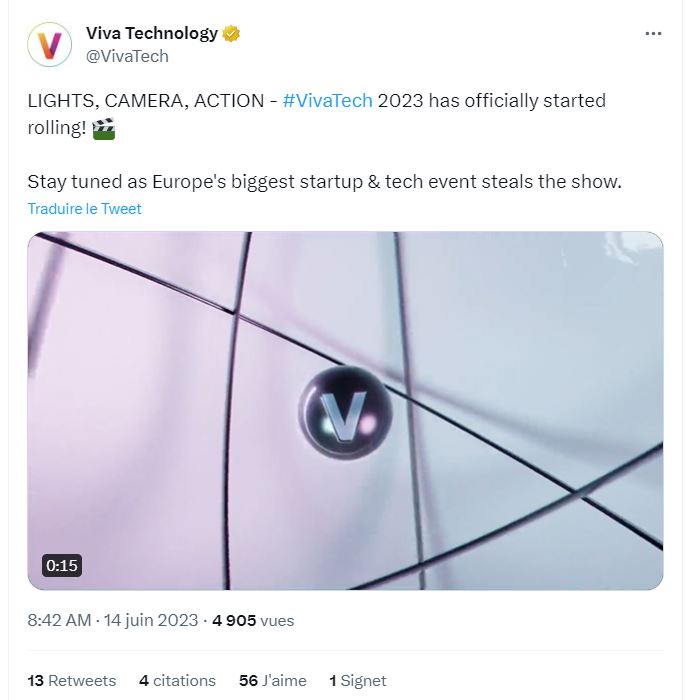Click the Viva Technology profile avatar

pyautogui.click(x=49, y=45)
